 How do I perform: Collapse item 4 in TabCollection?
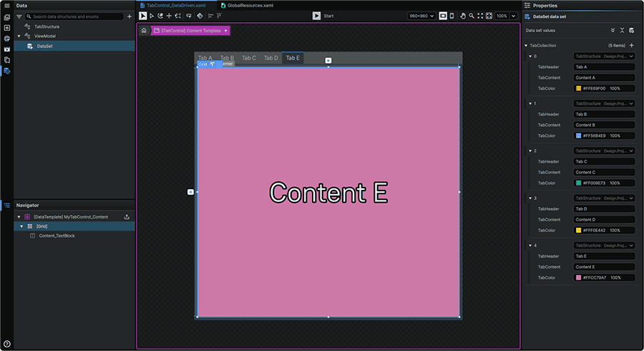pyautogui.click(x=530, y=246)
